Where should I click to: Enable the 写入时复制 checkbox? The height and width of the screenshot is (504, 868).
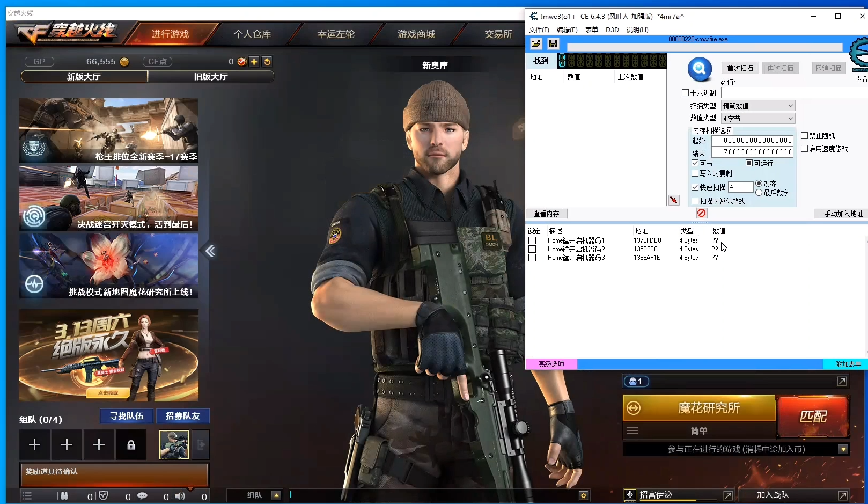click(695, 173)
